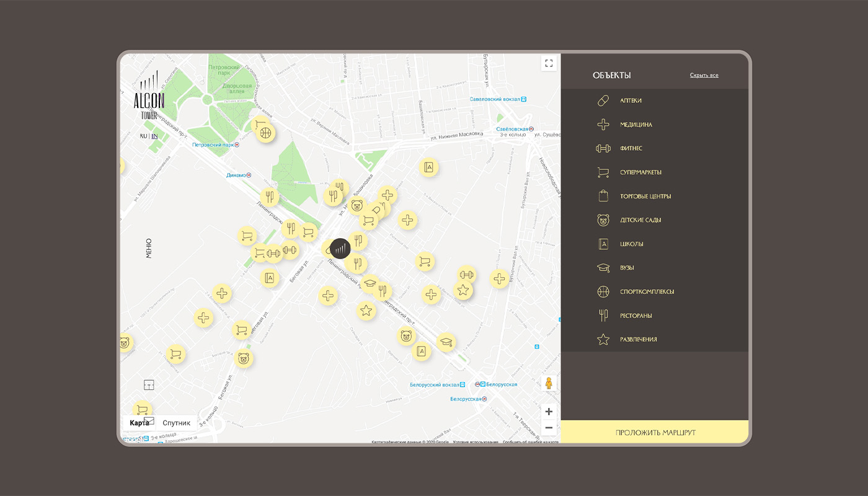Image resolution: width=868 pixels, height=496 pixels.
Task: Select the Street View pegman
Action: (x=549, y=383)
